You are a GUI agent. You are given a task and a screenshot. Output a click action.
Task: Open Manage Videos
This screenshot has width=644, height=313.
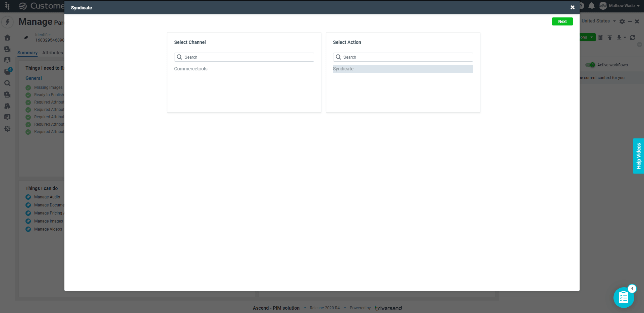coord(48,229)
